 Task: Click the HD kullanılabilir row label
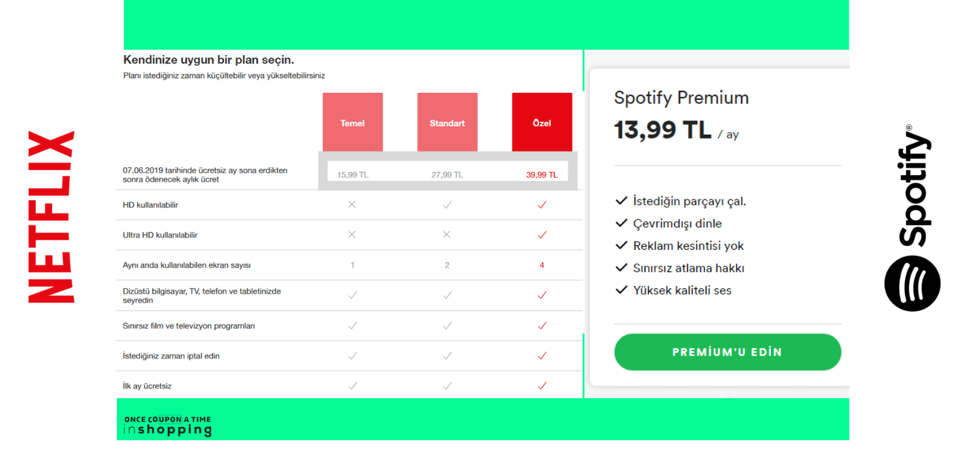[150, 205]
